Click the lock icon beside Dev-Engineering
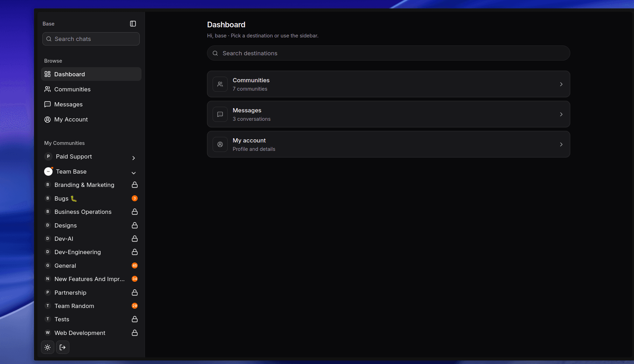 135,252
